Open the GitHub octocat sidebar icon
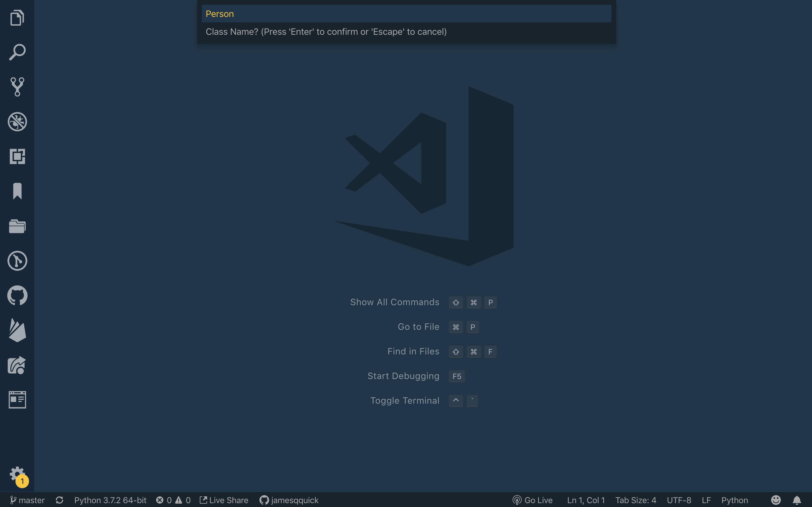 pos(17,296)
